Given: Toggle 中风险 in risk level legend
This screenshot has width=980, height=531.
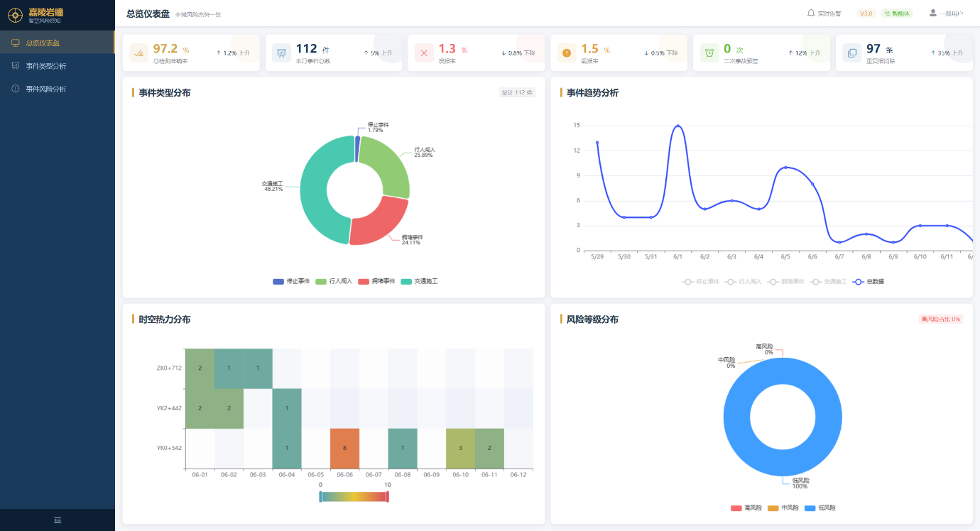Looking at the screenshot, I should tap(783, 508).
